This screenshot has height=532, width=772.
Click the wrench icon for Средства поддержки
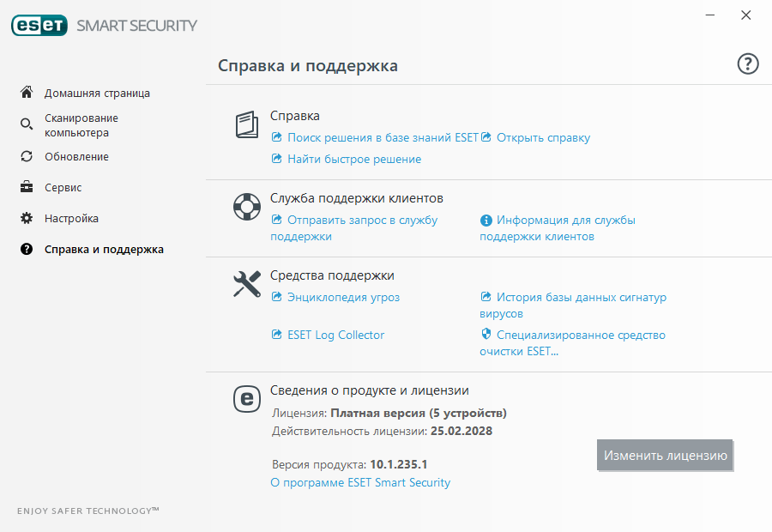tap(247, 284)
